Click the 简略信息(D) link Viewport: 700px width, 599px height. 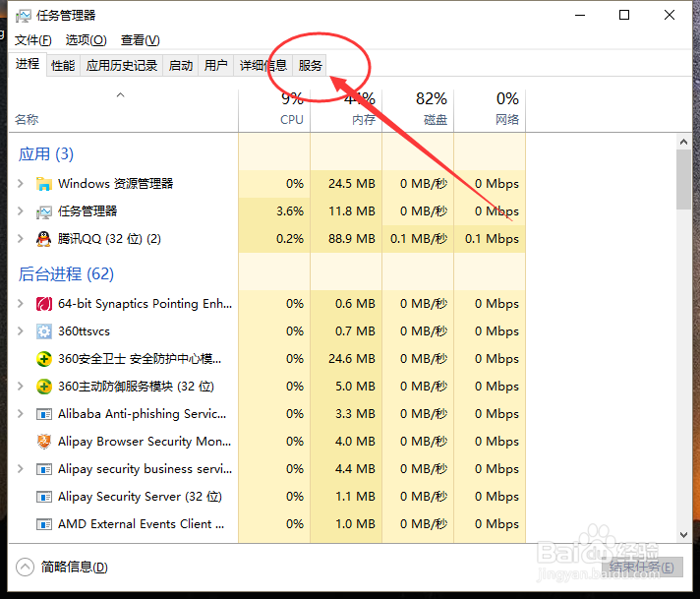tap(74, 568)
